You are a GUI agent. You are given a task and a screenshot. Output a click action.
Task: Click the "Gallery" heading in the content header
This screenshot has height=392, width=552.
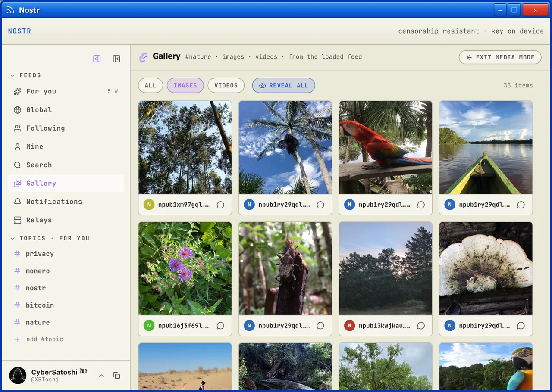166,56
